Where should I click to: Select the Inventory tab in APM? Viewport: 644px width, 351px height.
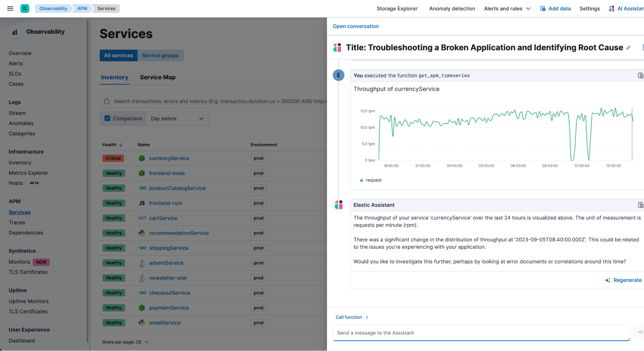(x=115, y=77)
